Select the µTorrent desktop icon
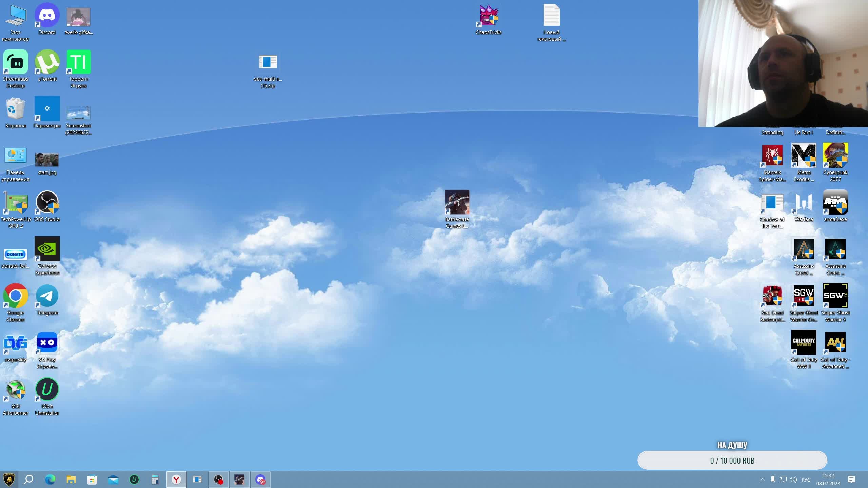This screenshot has height=488, width=868. coord(47,62)
